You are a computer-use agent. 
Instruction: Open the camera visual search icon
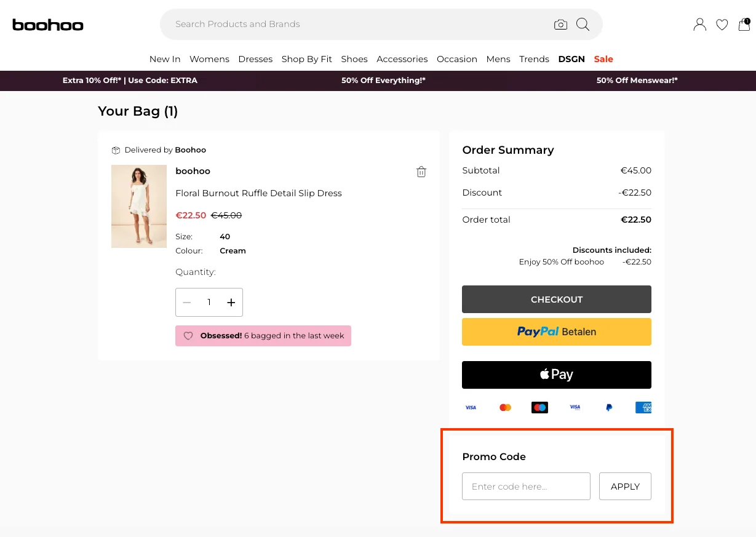pos(560,24)
